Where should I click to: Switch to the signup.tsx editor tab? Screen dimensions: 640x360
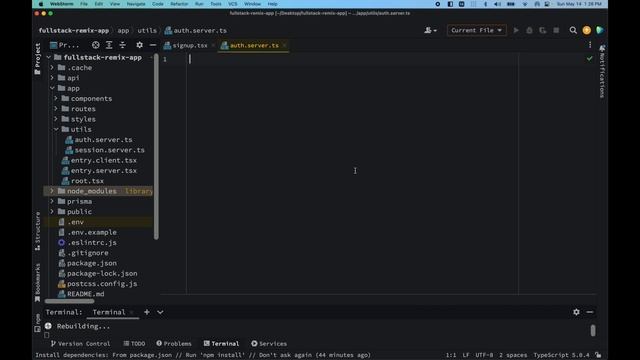189,45
